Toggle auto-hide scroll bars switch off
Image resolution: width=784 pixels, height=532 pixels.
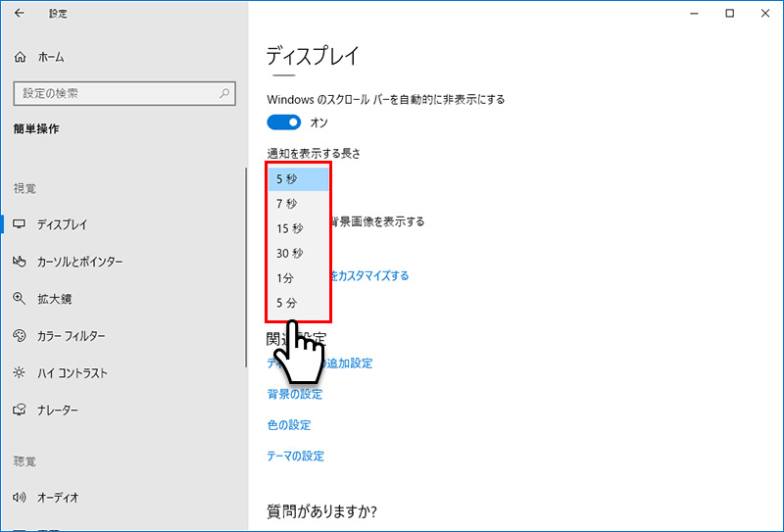[284, 122]
